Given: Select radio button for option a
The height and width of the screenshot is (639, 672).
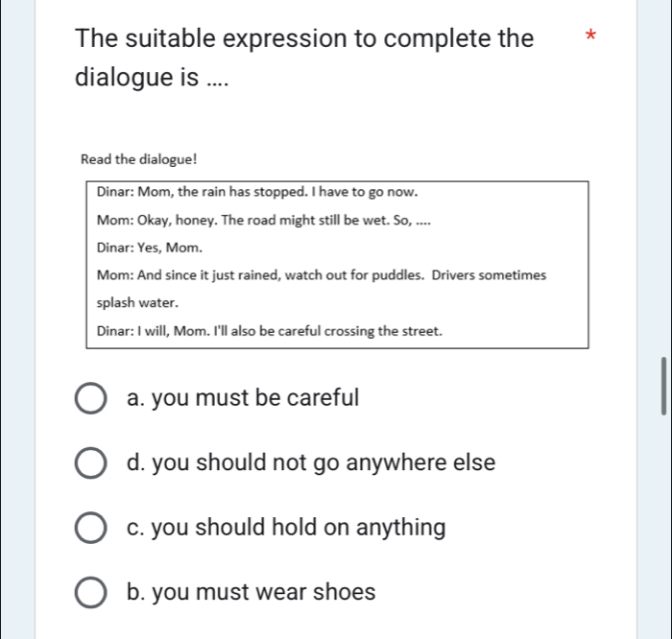Looking at the screenshot, I should [90, 398].
